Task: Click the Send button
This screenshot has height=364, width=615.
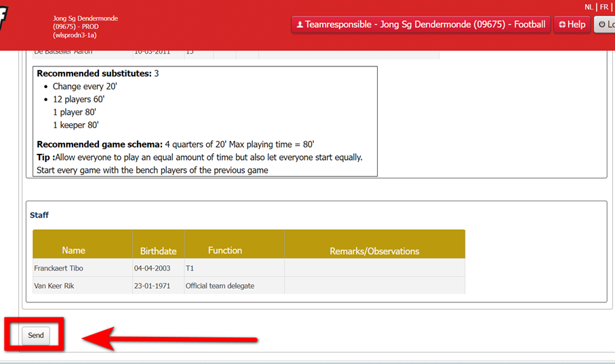Action: click(36, 336)
